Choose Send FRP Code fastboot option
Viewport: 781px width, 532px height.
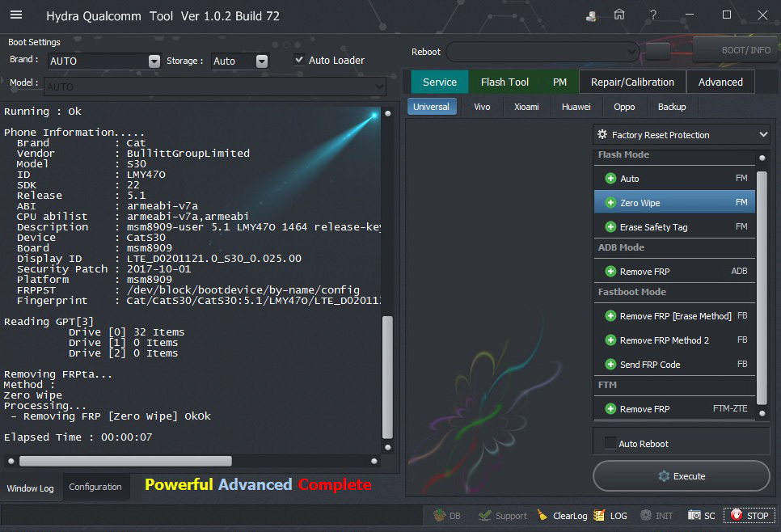coord(674,365)
